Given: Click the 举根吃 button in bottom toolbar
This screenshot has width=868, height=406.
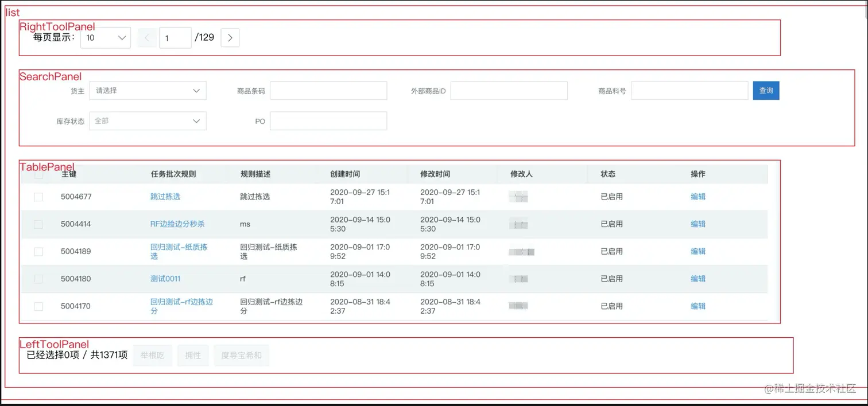Looking at the screenshot, I should pos(153,356).
